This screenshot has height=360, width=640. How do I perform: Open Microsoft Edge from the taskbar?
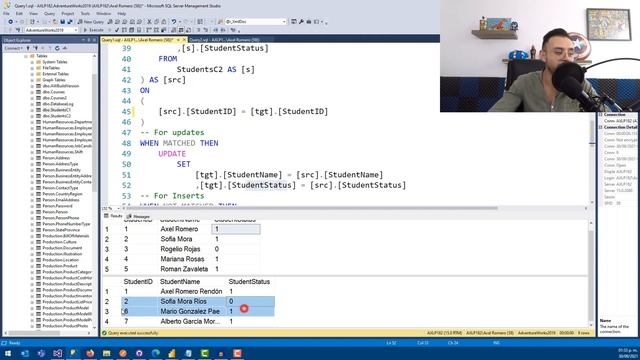[x=156, y=353]
